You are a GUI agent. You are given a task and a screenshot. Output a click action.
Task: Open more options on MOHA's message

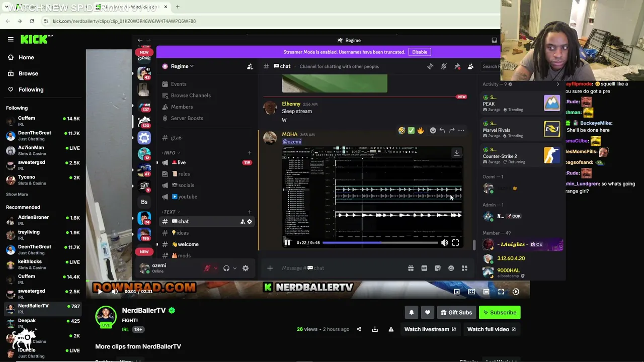tap(461, 131)
